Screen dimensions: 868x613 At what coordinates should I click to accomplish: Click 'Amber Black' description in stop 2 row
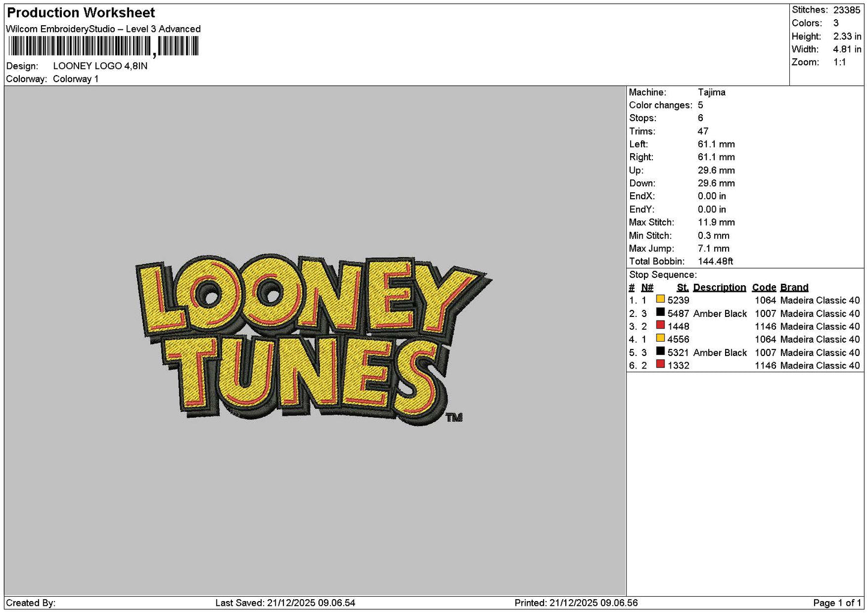coord(720,314)
